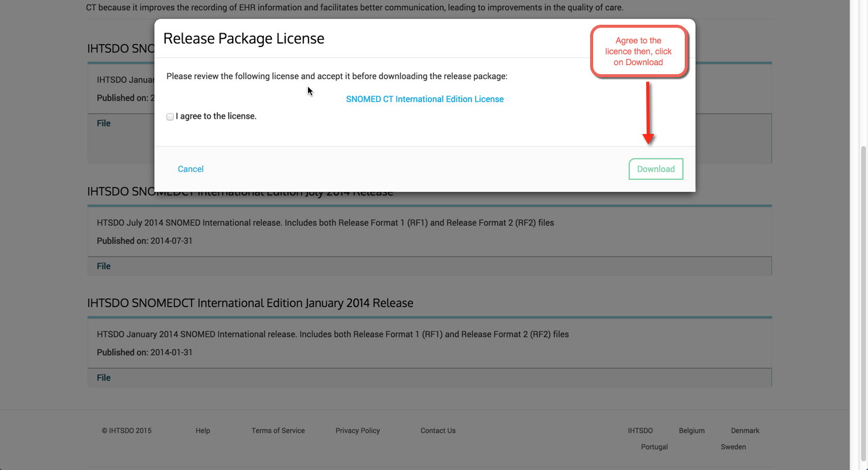Open Terms of Service in the footer

[x=278, y=431]
